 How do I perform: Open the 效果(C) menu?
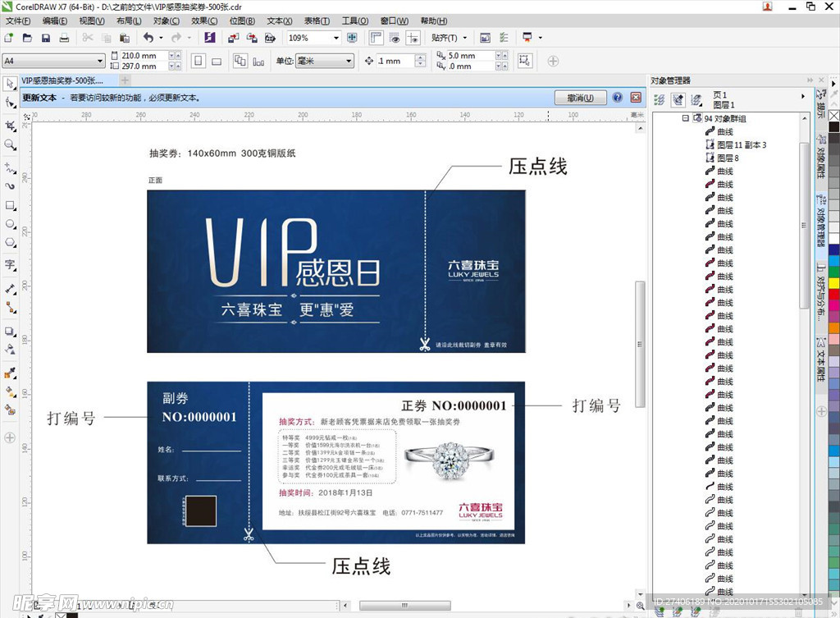pos(204,21)
